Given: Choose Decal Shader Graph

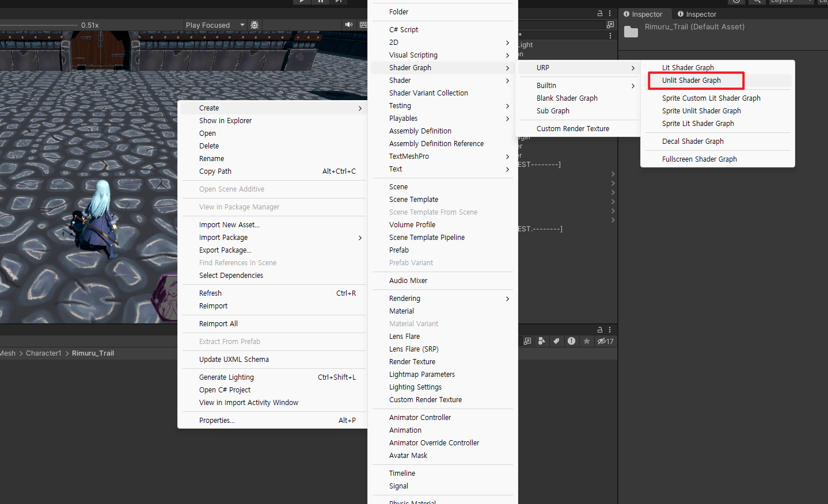Looking at the screenshot, I should click(717, 141).
